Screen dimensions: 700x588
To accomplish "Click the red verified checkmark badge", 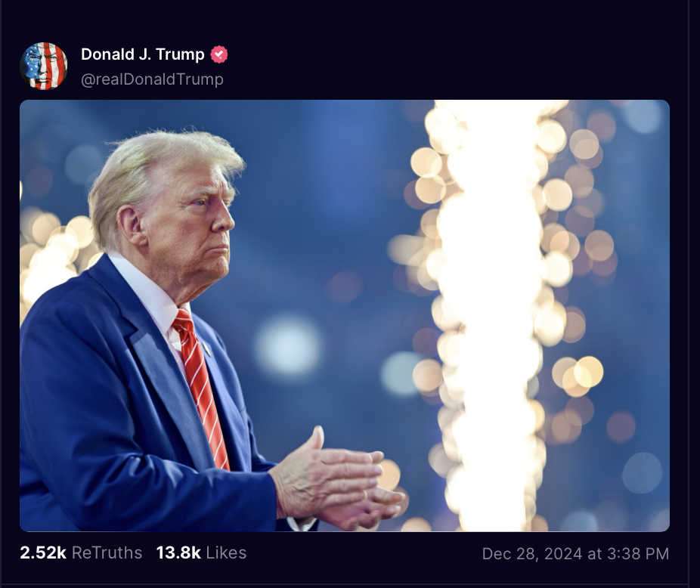I will tap(218, 54).
